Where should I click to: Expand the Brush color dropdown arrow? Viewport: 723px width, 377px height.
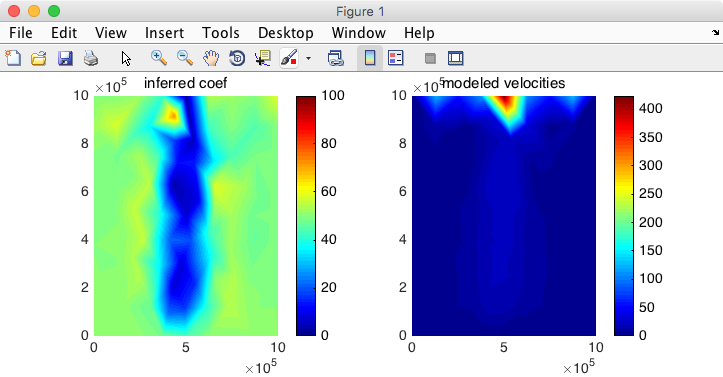pyautogui.click(x=308, y=59)
